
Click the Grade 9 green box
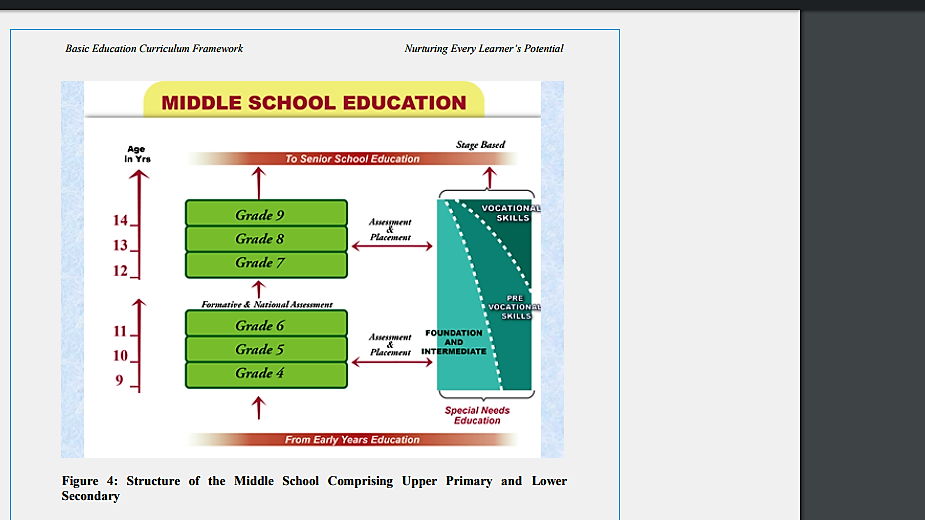coord(266,214)
